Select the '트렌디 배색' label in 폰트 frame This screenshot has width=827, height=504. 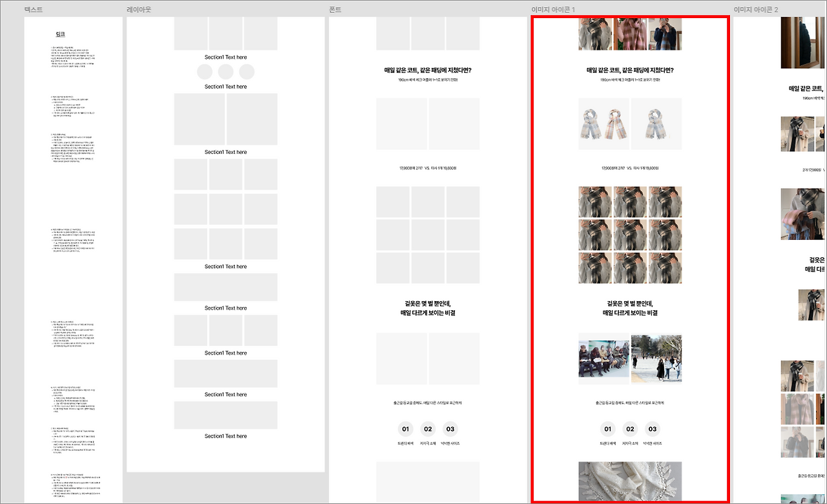pos(406,444)
